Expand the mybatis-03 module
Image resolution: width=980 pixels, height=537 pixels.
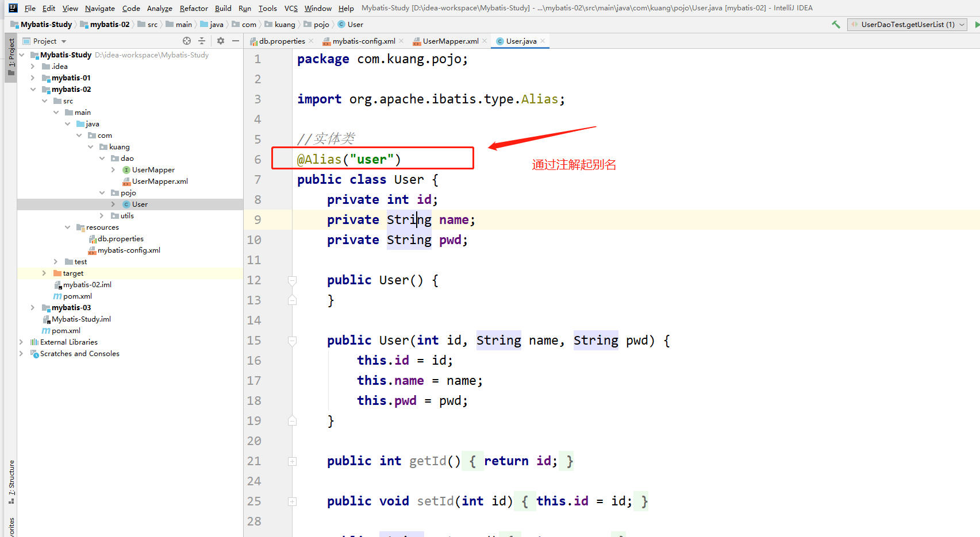[33, 308]
